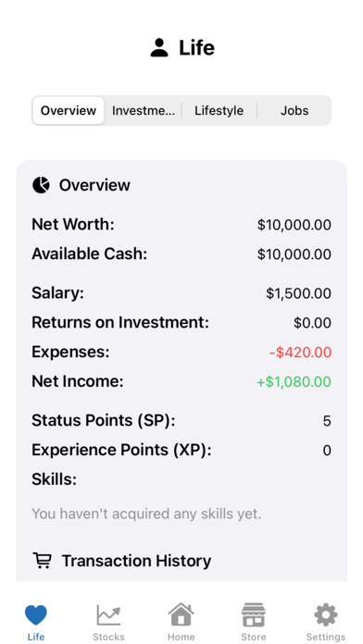Select the Transaction History heading
Image resolution: width=363 pixels, height=644 pixels.
(136, 561)
